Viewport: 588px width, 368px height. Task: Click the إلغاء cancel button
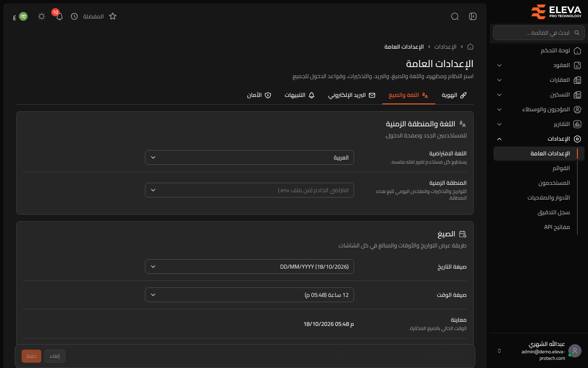55,356
